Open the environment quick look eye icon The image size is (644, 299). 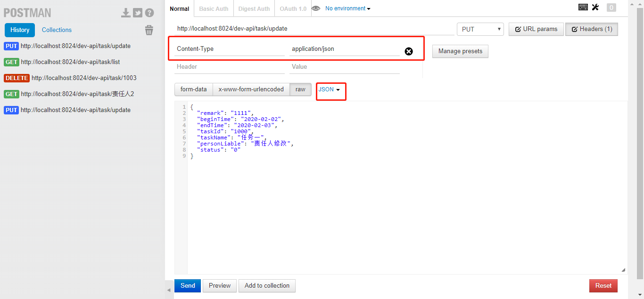pos(316,8)
